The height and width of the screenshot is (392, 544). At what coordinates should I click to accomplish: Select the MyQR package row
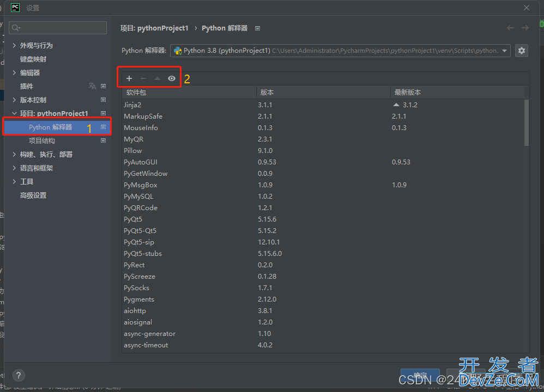[323, 139]
